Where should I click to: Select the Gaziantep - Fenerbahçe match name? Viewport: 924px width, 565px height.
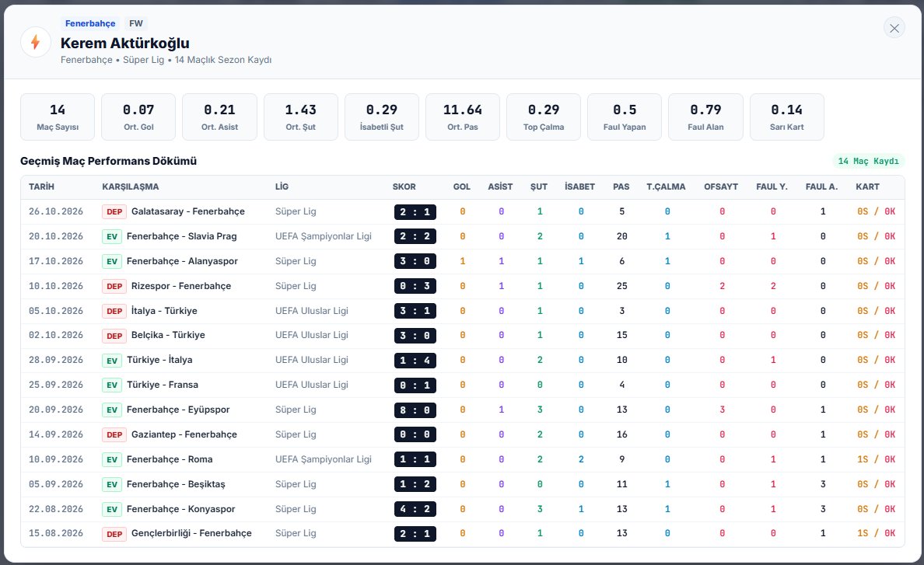(x=184, y=434)
